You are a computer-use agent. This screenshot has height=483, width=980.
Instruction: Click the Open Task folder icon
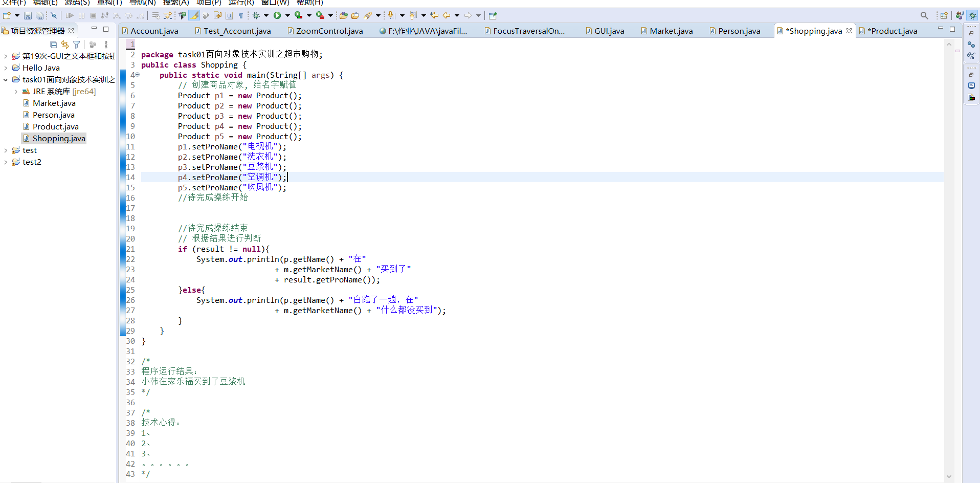pyautogui.click(x=355, y=15)
